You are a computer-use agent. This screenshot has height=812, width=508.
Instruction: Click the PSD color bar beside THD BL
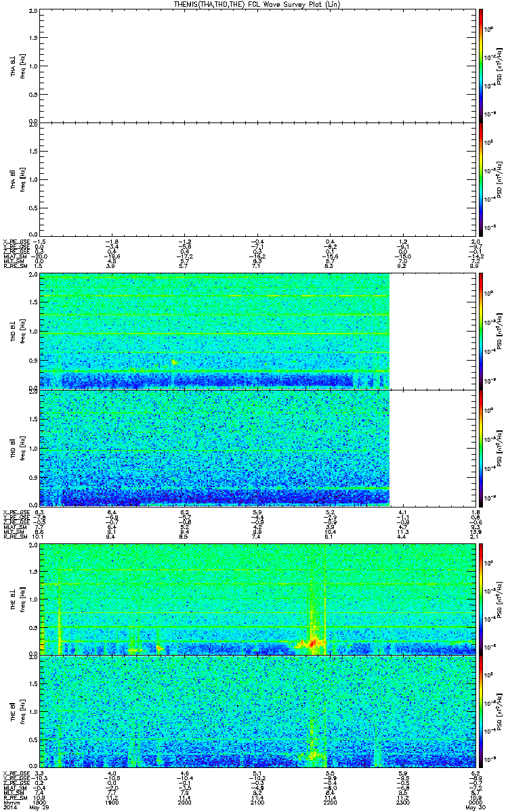482,331
